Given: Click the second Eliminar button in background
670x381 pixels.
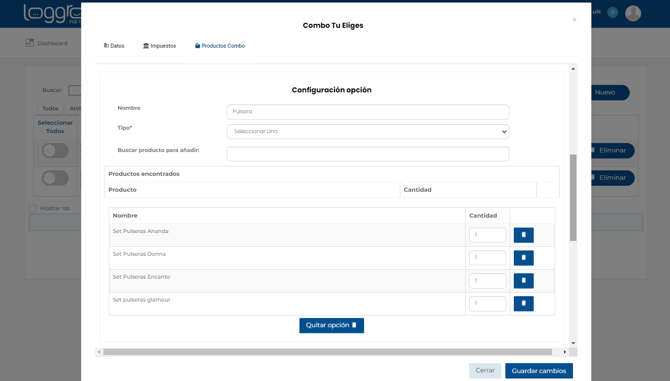Looking at the screenshot, I should pyautogui.click(x=612, y=178).
